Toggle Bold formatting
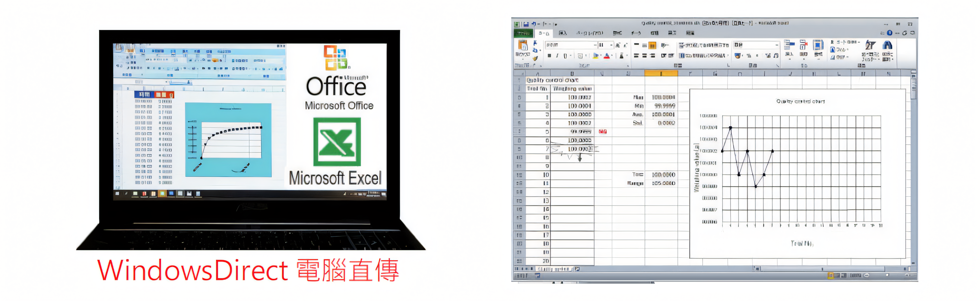The width and height of the screenshot is (980, 301). 549,56
